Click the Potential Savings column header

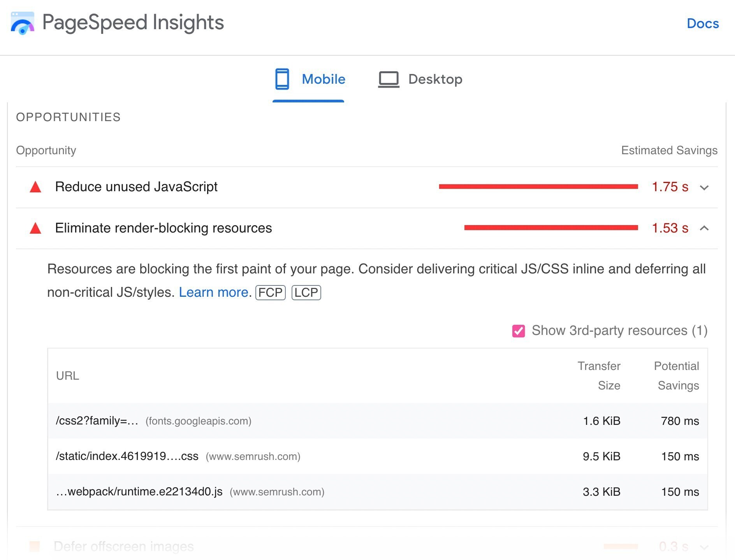pos(677,376)
